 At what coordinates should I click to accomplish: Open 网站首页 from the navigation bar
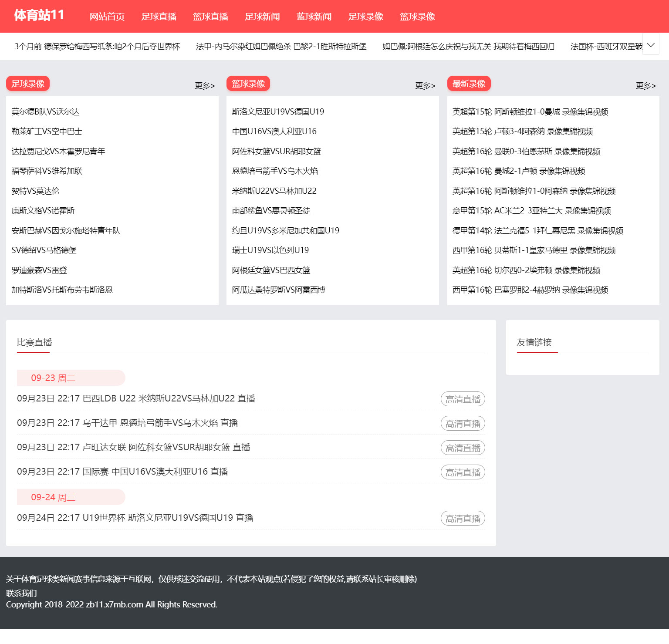[107, 17]
